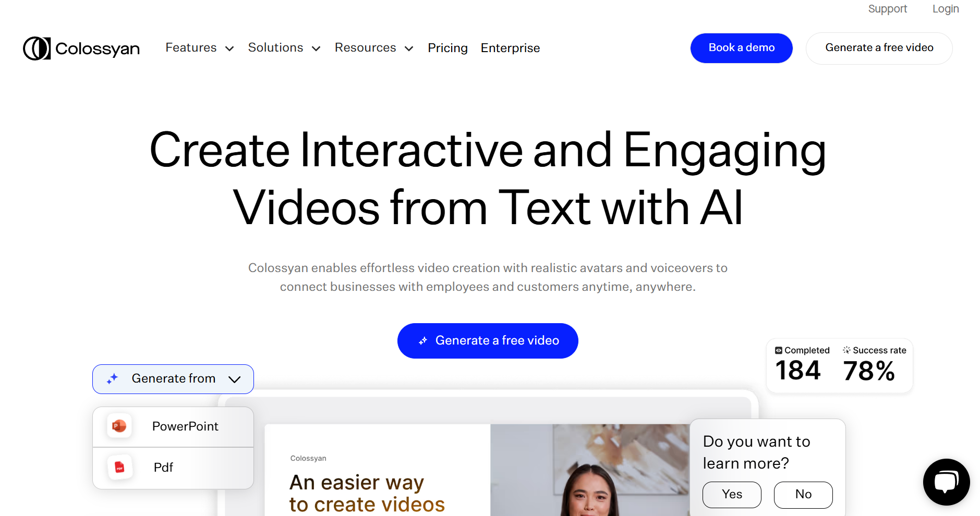This screenshot has height=516, width=980.
Task: Click the 'An easier way to create videos' slide
Action: (378, 470)
